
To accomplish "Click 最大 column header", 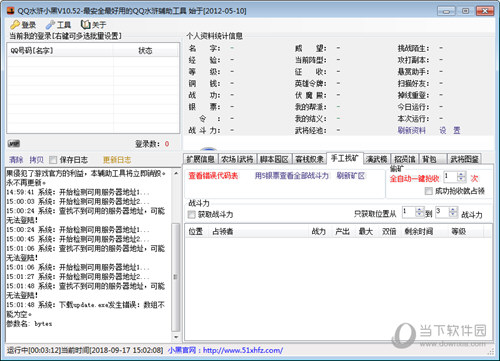I will coord(365,231).
